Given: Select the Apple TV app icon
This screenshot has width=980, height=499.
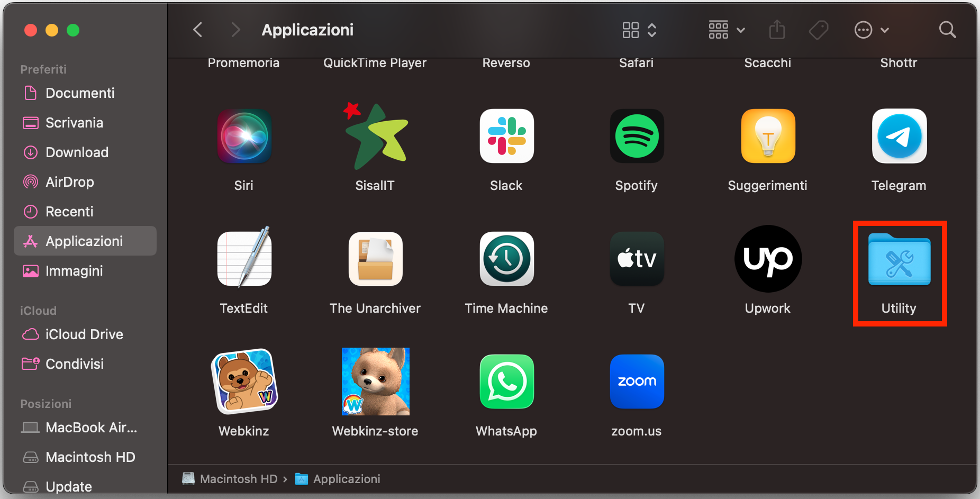Looking at the screenshot, I should click(637, 259).
